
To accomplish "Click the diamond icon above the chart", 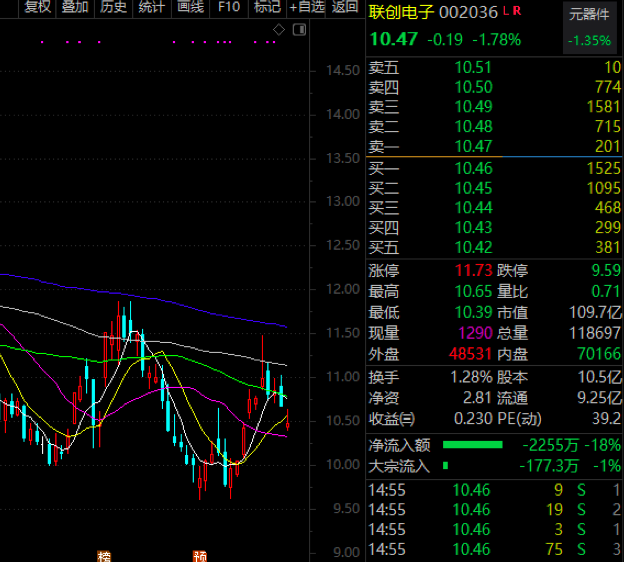I will [279, 30].
